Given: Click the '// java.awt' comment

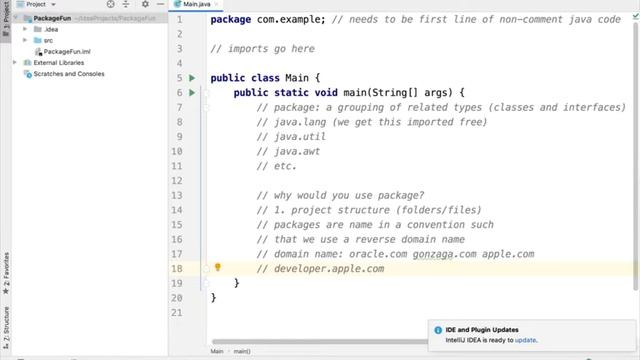Looking at the screenshot, I should tap(288, 151).
